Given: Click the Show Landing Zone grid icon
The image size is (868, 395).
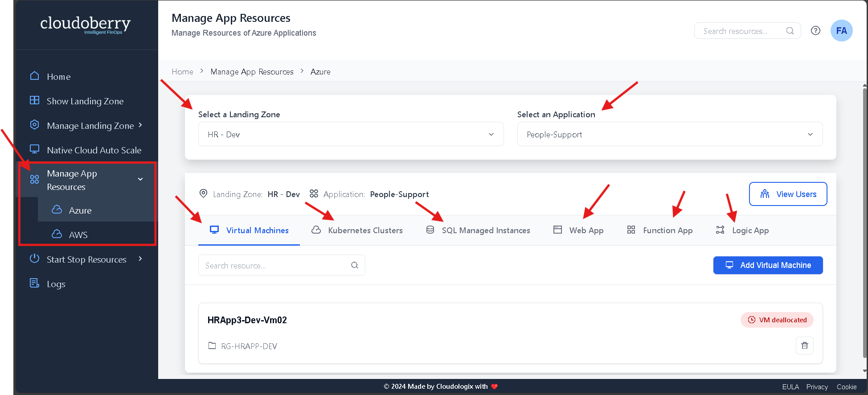Looking at the screenshot, I should pos(34,100).
